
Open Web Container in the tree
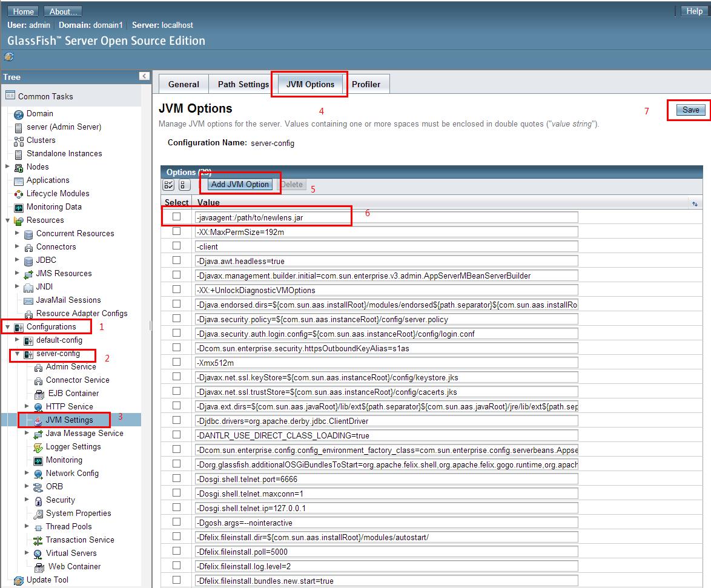point(74,566)
